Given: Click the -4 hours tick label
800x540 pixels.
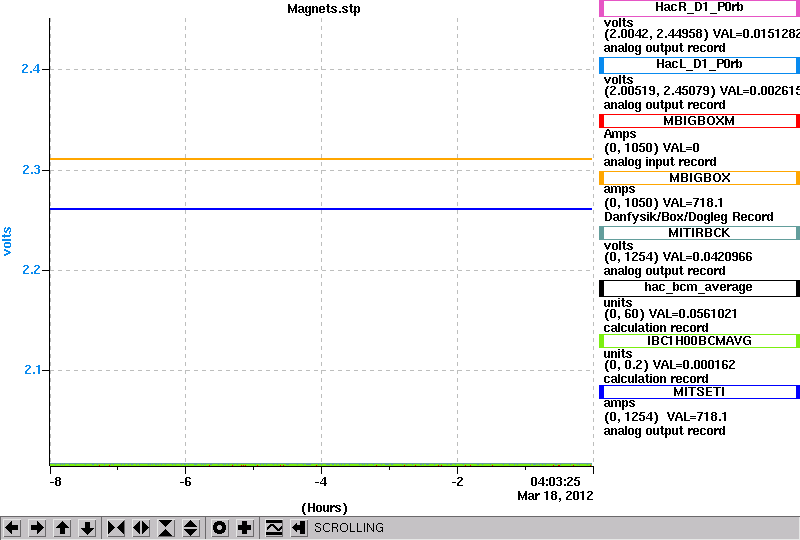Looking at the screenshot, I should pos(320,482).
